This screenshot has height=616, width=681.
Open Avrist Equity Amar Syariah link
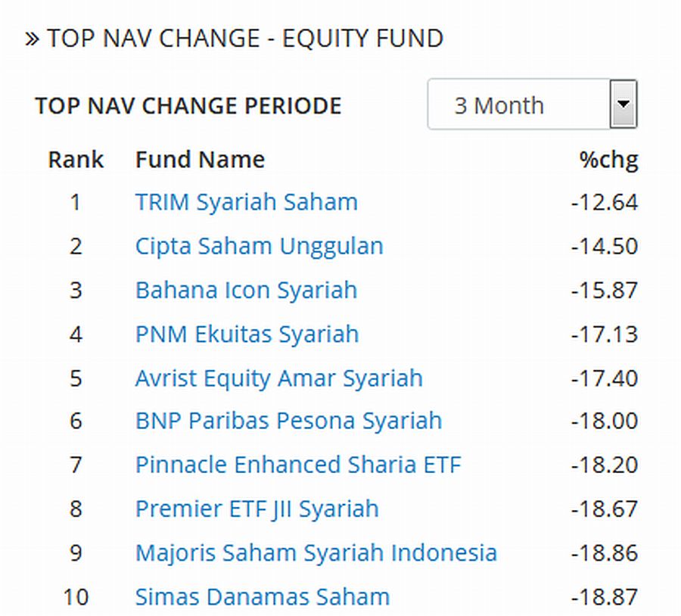click(278, 378)
